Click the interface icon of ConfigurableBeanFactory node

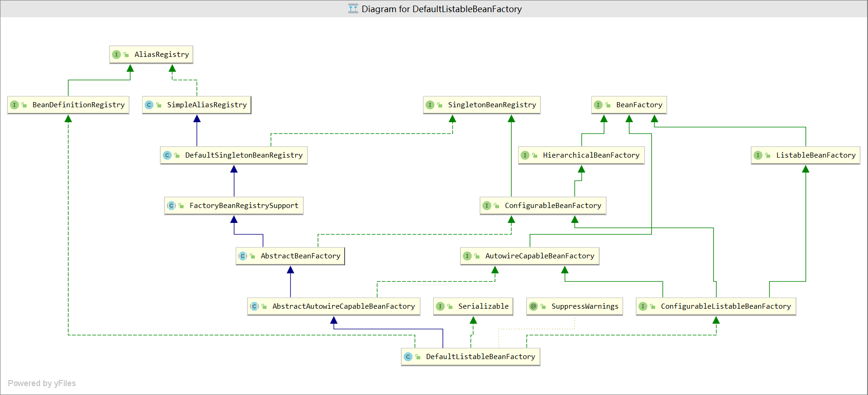tap(487, 206)
